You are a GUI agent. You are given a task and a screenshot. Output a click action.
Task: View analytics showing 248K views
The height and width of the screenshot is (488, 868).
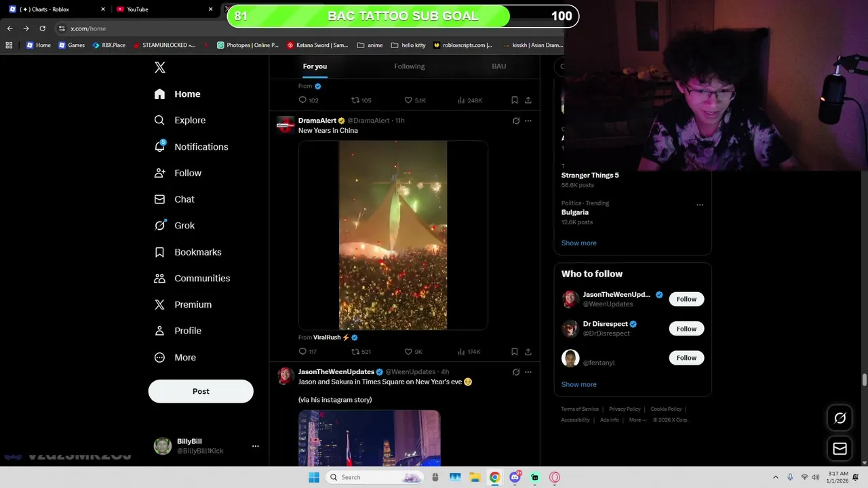[x=470, y=100]
